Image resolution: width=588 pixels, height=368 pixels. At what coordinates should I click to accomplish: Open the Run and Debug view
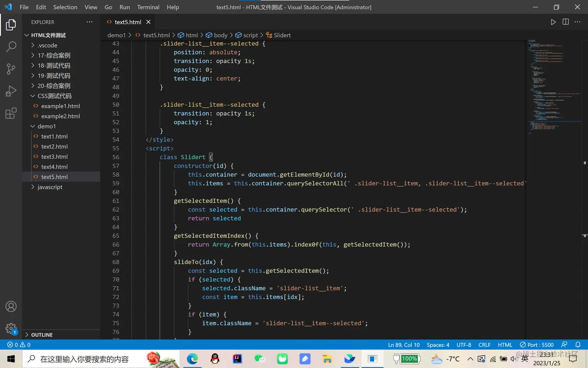11,91
